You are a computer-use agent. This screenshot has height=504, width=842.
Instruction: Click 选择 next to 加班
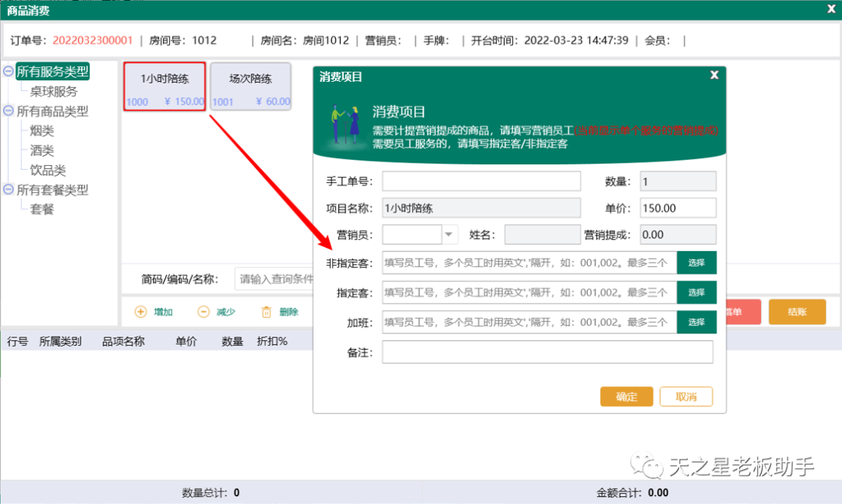click(696, 322)
